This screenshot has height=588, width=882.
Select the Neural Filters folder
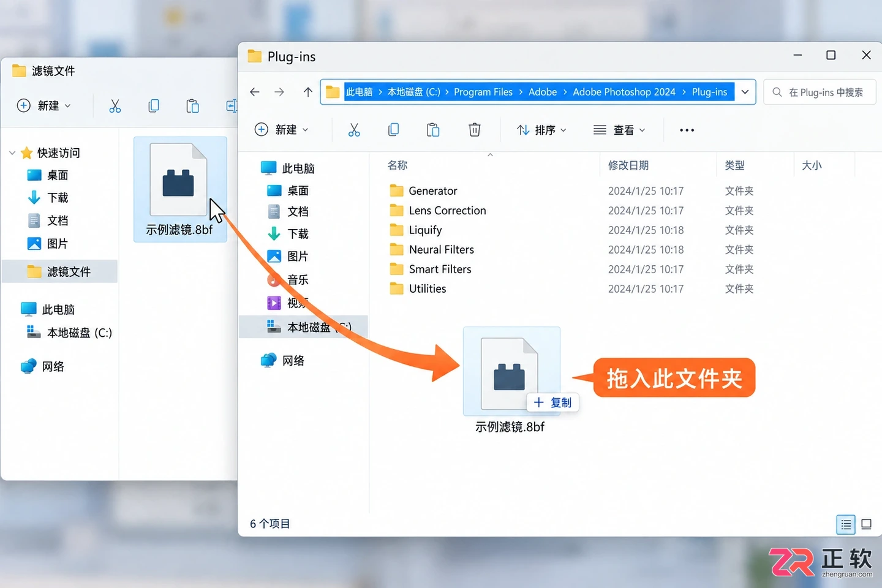tap(442, 250)
